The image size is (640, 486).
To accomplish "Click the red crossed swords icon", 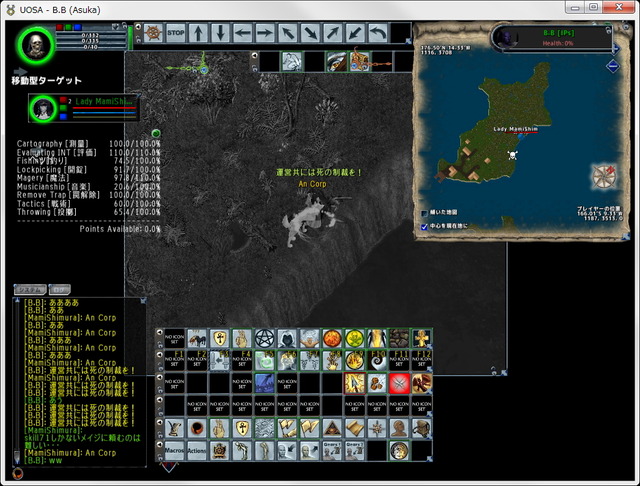I will click(399, 383).
